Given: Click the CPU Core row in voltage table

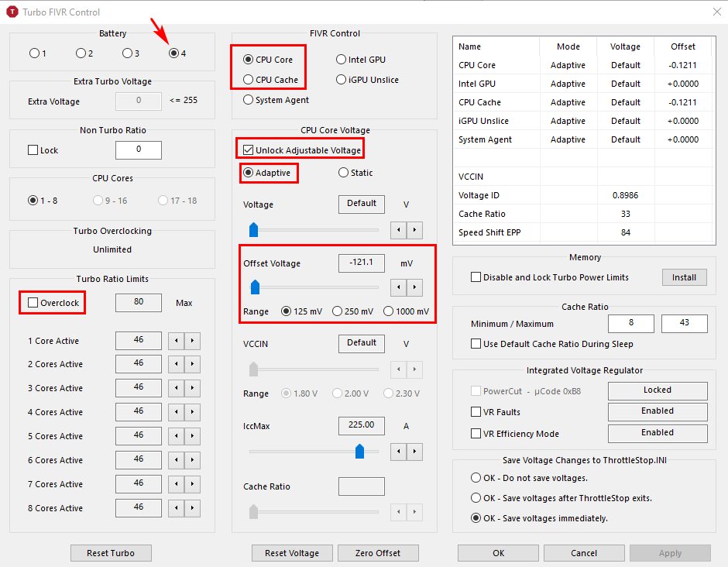Looking at the screenshot, I should pos(584,65).
